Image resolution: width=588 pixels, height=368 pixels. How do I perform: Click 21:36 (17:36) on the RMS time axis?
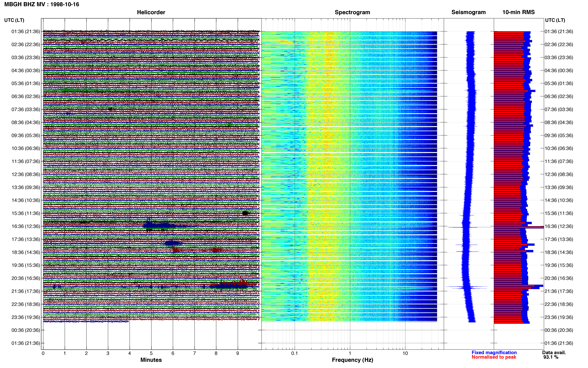point(559,291)
